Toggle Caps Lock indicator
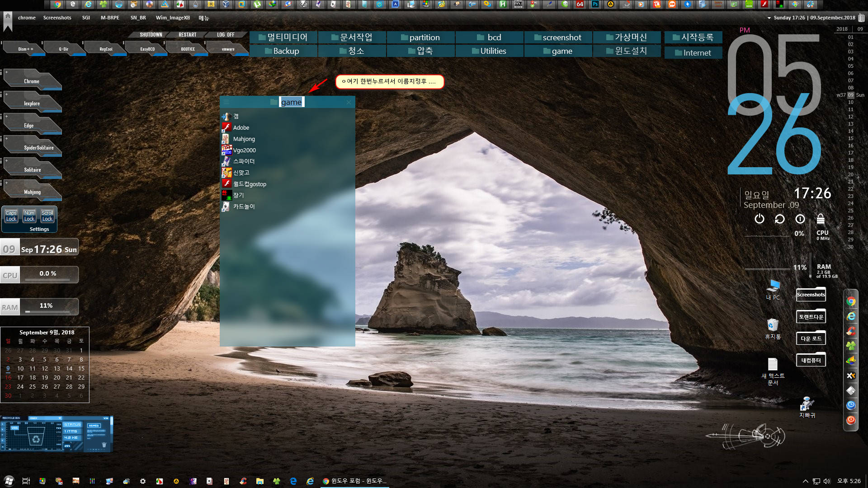 click(11, 216)
